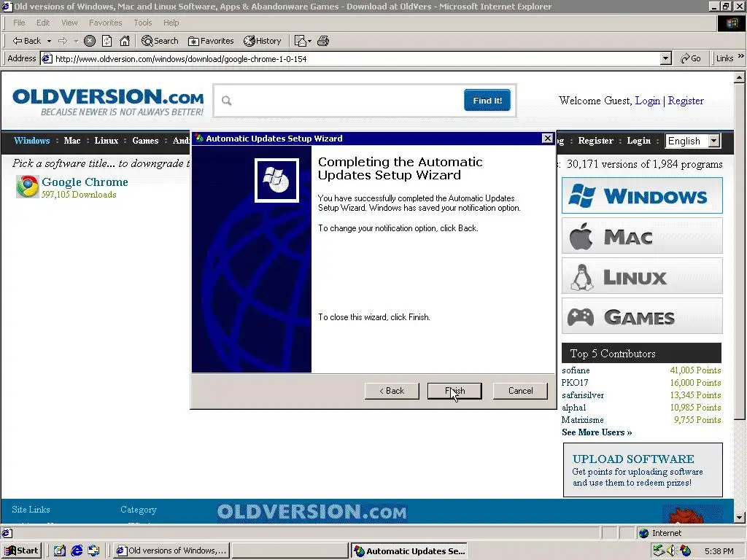Image resolution: width=747 pixels, height=560 pixels.
Task: Open the File menu
Action: [x=19, y=23]
